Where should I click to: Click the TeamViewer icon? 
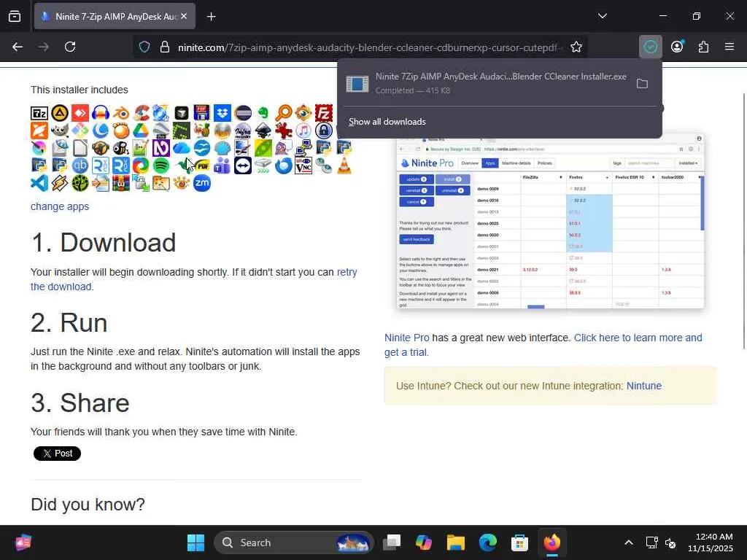[x=243, y=166]
